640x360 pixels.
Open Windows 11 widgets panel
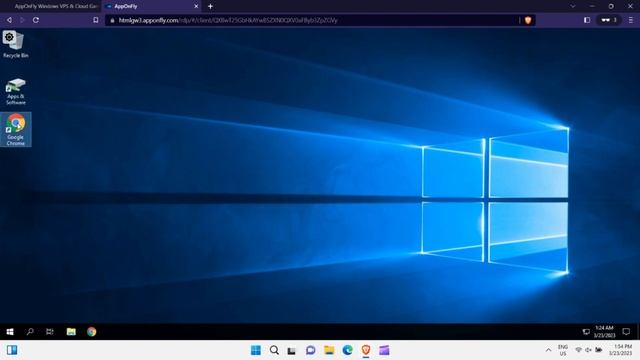click(x=12, y=350)
